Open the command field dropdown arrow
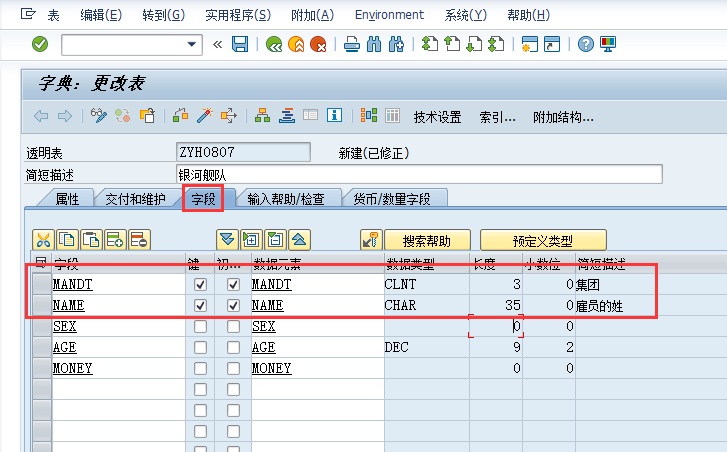This screenshot has height=452, width=727. click(x=191, y=45)
